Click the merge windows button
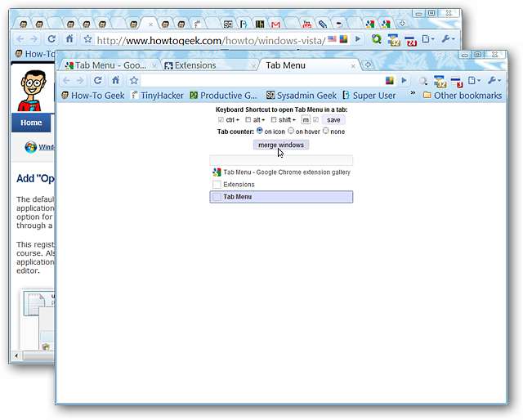This screenshot has height=420, width=523. [281, 145]
